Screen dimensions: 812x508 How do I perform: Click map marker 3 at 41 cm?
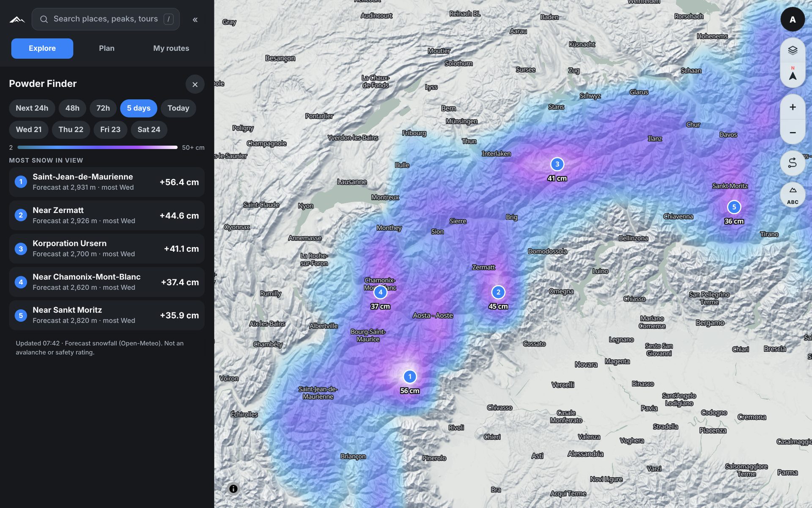point(557,164)
